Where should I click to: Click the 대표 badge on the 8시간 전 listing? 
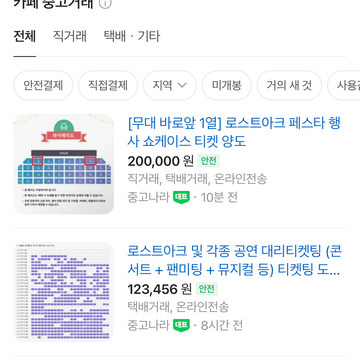pyautogui.click(x=181, y=325)
